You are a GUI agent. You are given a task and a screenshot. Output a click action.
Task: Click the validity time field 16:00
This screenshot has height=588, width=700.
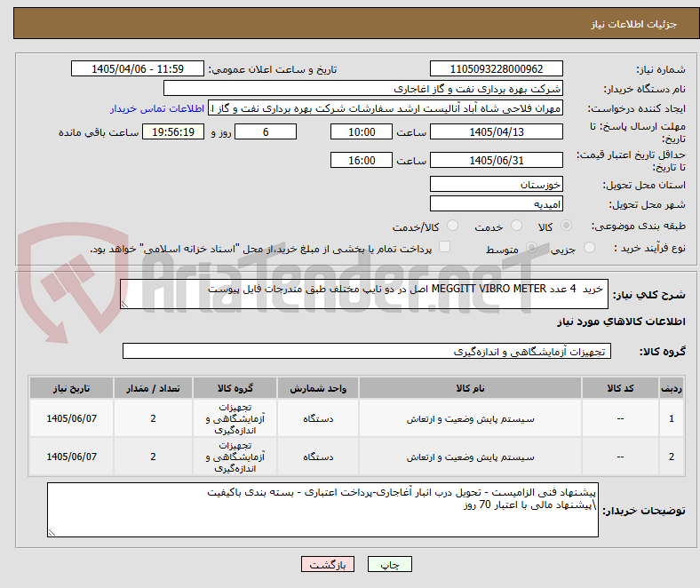pos(362,160)
